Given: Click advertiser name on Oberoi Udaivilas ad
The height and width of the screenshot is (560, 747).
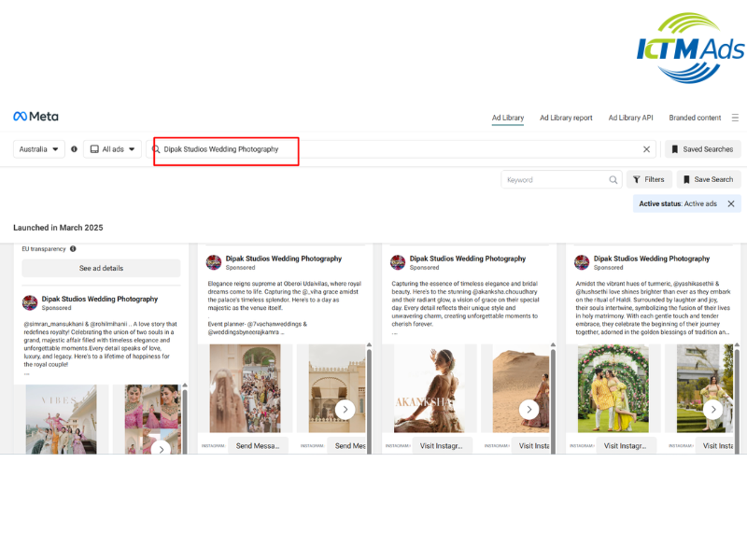Looking at the screenshot, I should [284, 259].
